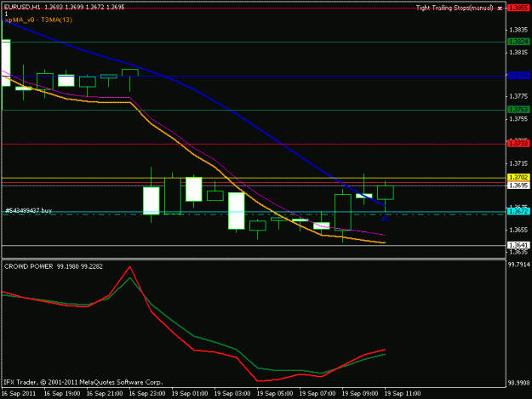The height and width of the screenshot is (399, 532).
Task: Click the 1.3815 price scale value
Action: pyautogui.click(x=518, y=53)
